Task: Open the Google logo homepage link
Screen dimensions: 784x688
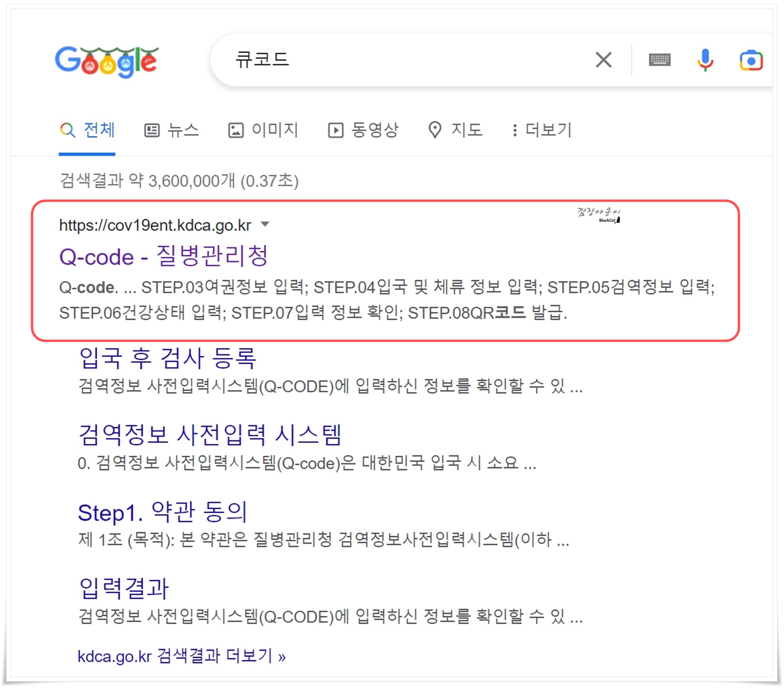Action: 107,61
